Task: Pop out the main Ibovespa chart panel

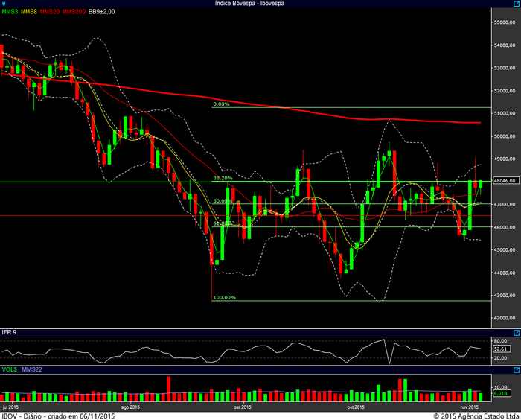Action: pos(517,4)
